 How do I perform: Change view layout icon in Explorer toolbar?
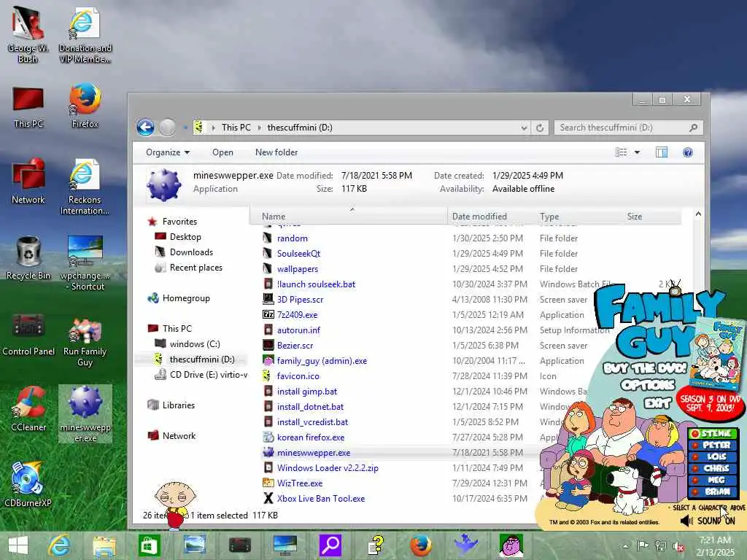tap(621, 152)
